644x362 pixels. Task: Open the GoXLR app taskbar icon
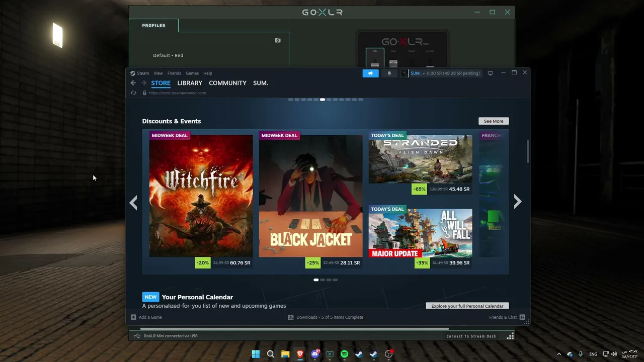(x=330, y=354)
